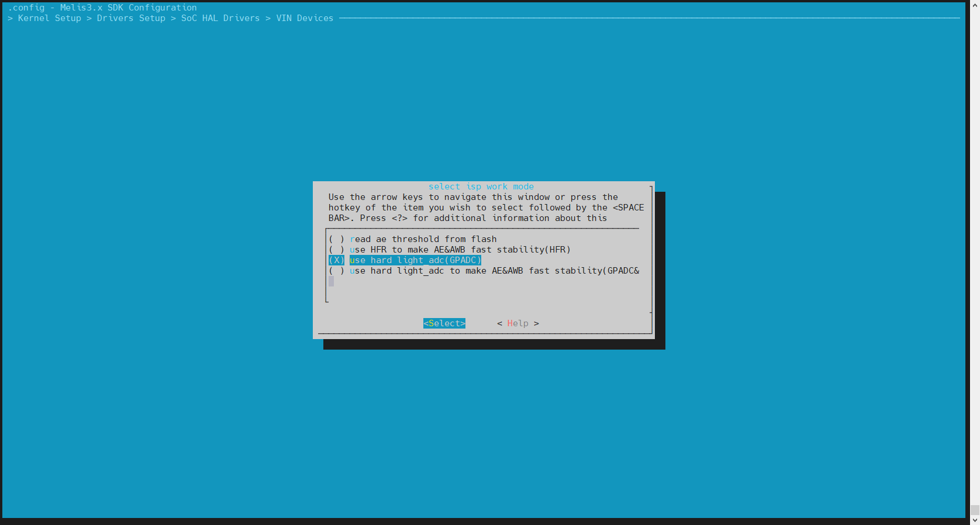Screen dimensions: 980x525
Task: Click the red "H" hotkey letter in Help
Action: pyautogui.click(x=510, y=323)
